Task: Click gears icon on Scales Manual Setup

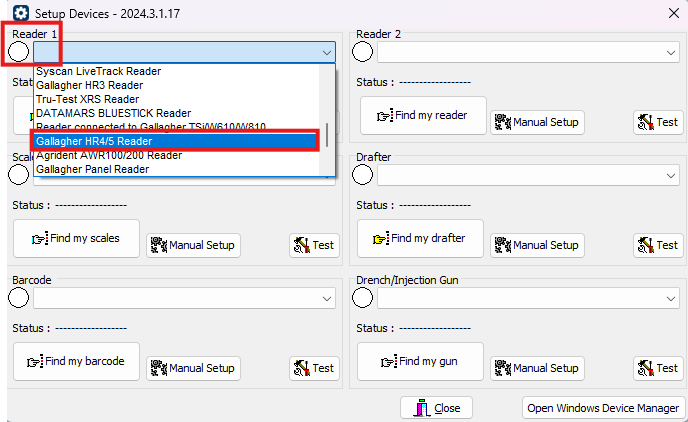Action: 159,245
